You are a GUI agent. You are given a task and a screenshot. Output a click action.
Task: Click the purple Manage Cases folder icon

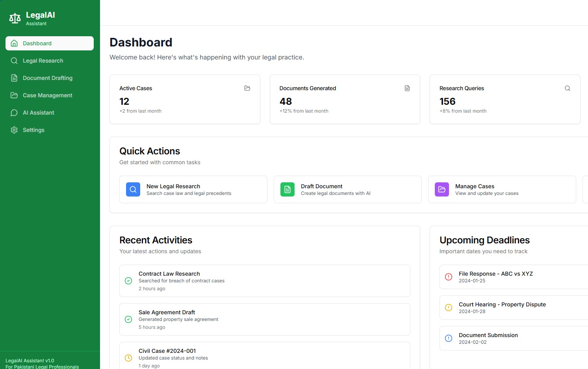click(x=442, y=189)
